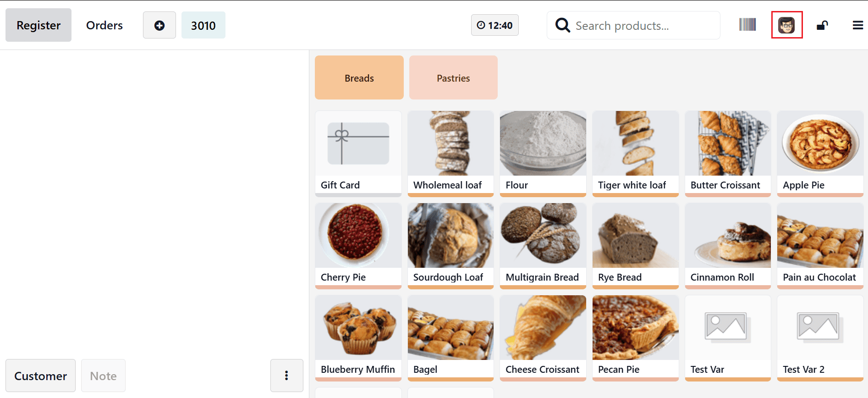Select order number 3010

pyautogui.click(x=203, y=25)
